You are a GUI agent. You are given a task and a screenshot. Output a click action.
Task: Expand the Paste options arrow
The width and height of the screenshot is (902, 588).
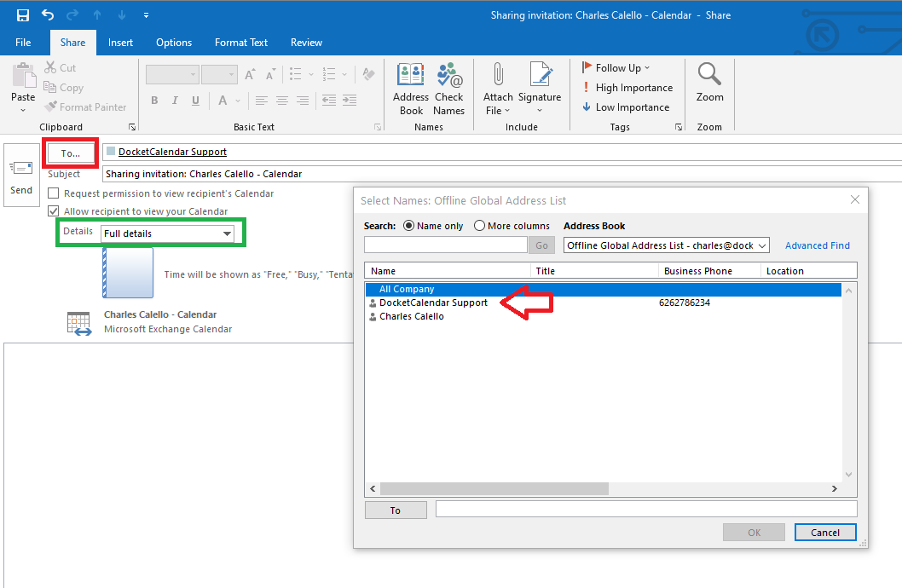23,111
